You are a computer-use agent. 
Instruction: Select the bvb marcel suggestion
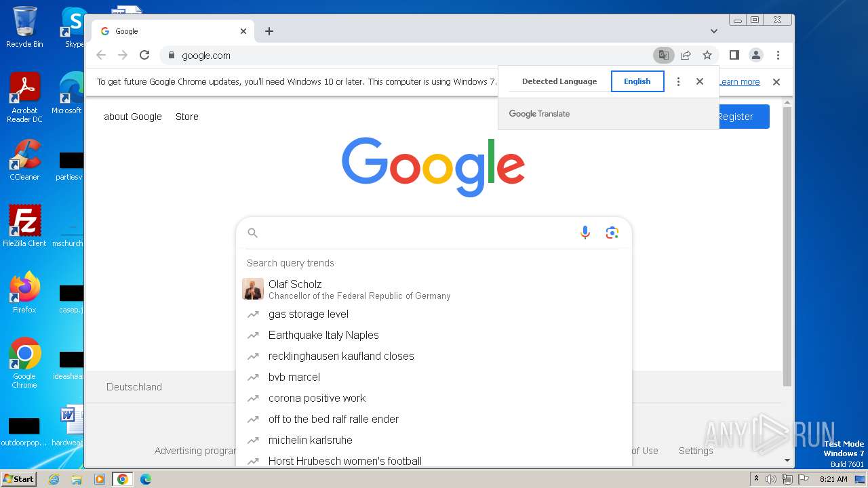click(x=434, y=377)
